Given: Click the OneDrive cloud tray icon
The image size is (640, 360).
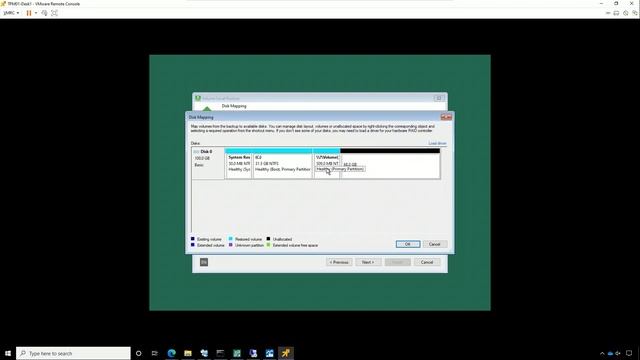Looking at the screenshot, I should (610, 353).
